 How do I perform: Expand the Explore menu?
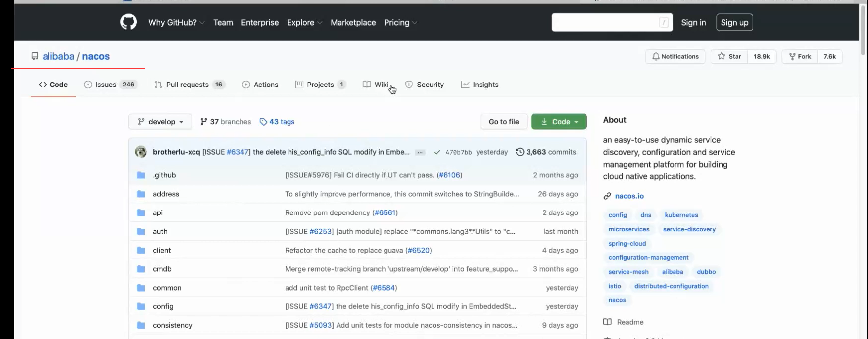coord(304,22)
